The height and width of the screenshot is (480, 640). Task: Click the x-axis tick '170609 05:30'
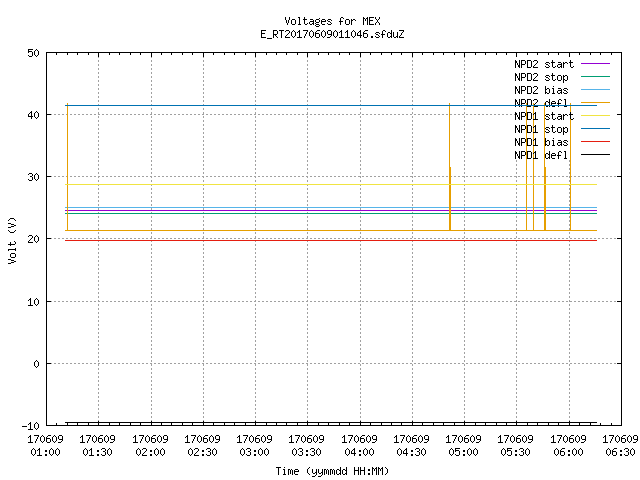coord(516,446)
